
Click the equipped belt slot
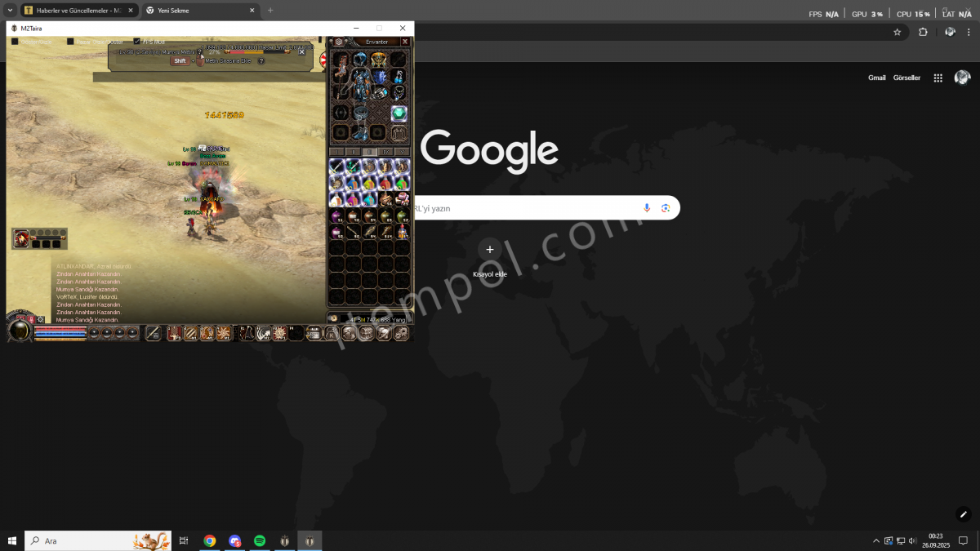(360, 112)
